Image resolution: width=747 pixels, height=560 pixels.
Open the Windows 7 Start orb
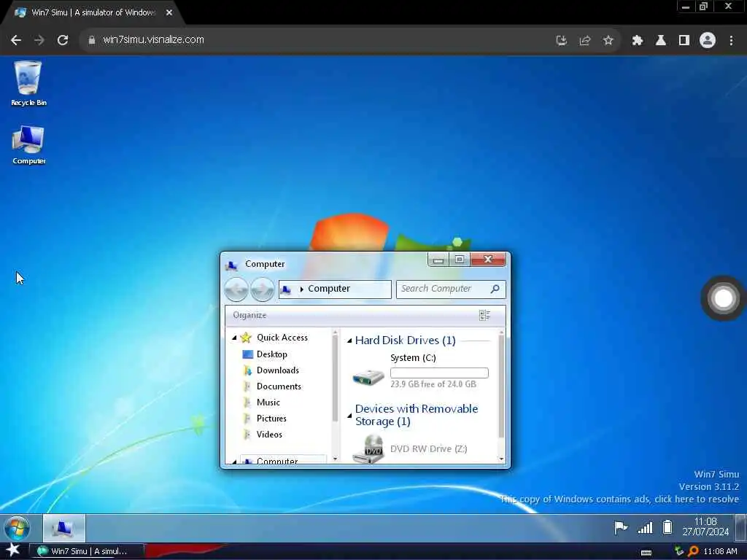click(x=18, y=528)
